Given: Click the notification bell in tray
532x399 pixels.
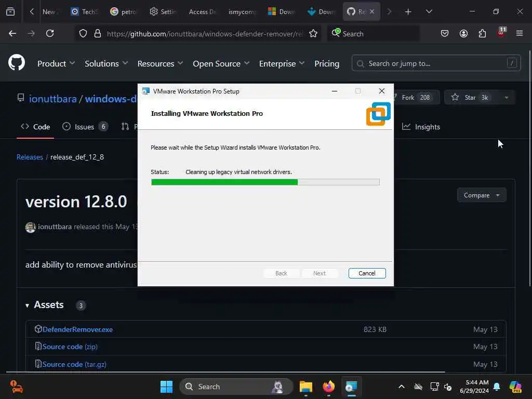Looking at the screenshot, I should (497, 387).
